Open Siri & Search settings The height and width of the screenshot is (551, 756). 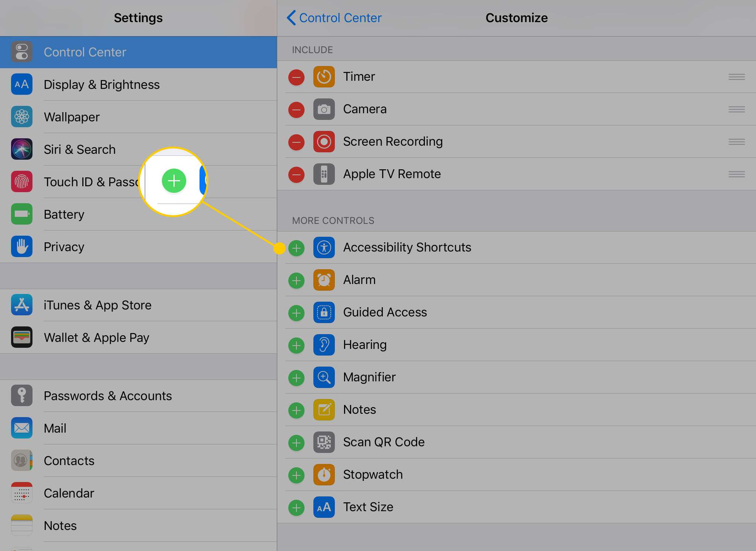pyautogui.click(x=138, y=149)
